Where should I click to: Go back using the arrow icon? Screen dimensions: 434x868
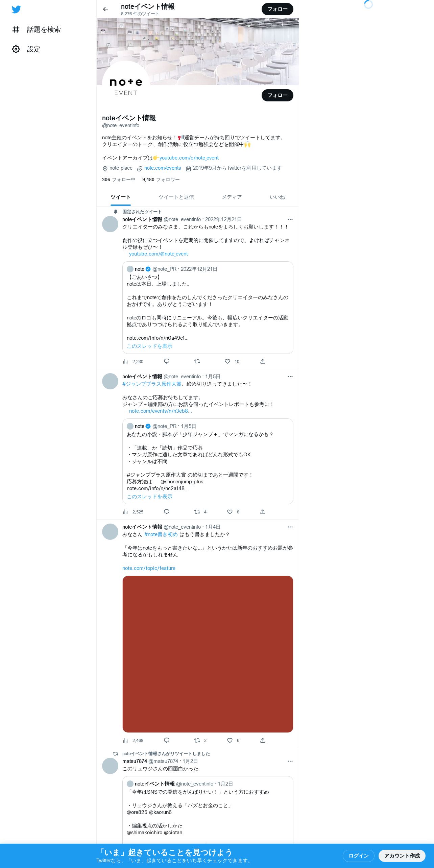pos(105,9)
